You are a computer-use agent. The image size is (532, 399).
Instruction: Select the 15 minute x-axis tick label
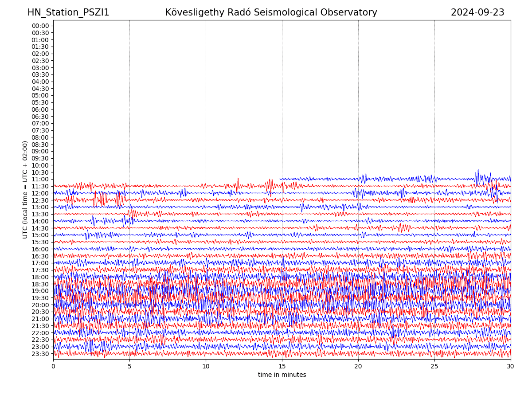(282, 366)
